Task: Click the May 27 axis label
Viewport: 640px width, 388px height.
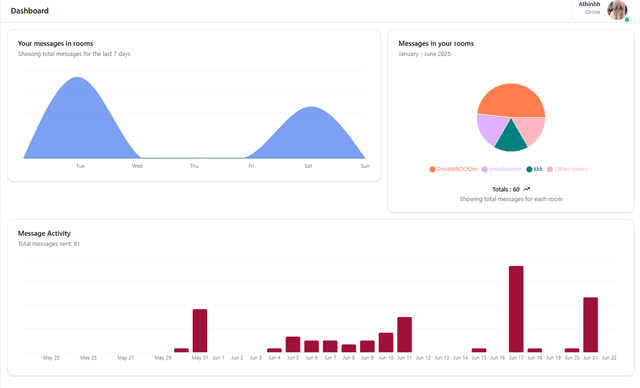Action: [125, 358]
